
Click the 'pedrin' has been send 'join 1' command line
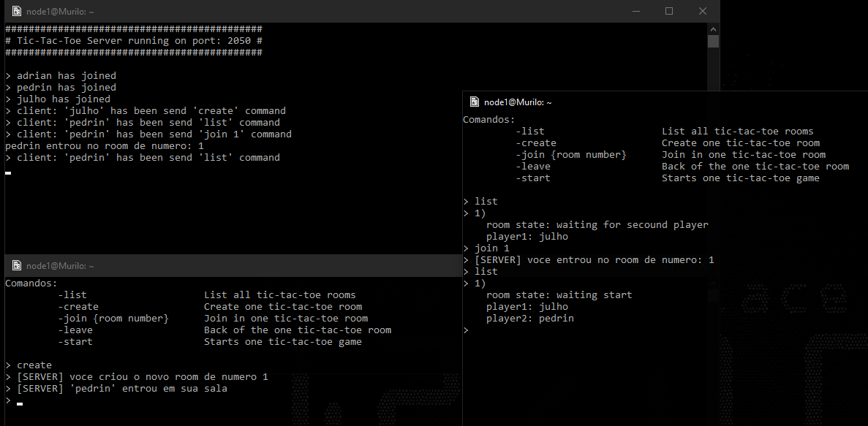tap(148, 134)
